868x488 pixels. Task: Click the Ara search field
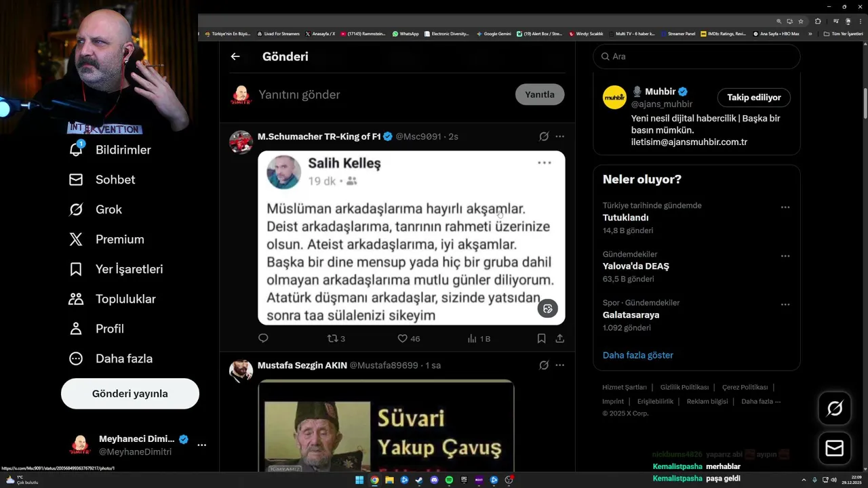(x=696, y=56)
